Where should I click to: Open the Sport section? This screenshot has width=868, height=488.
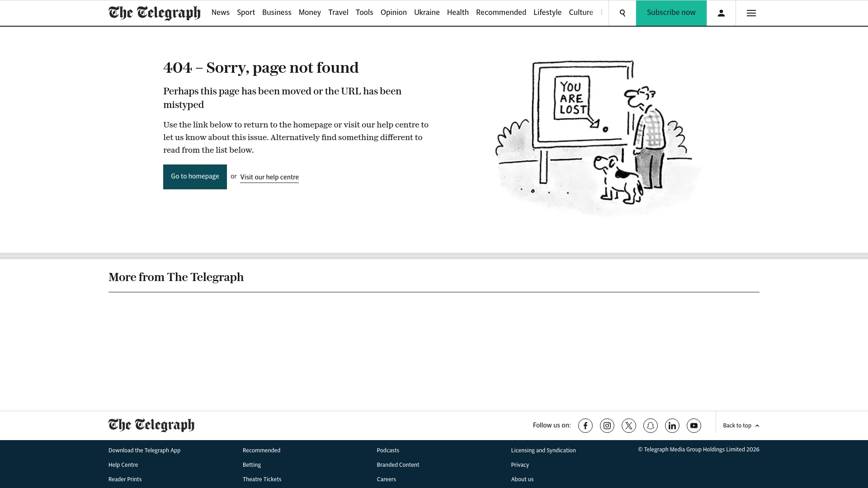tap(246, 13)
